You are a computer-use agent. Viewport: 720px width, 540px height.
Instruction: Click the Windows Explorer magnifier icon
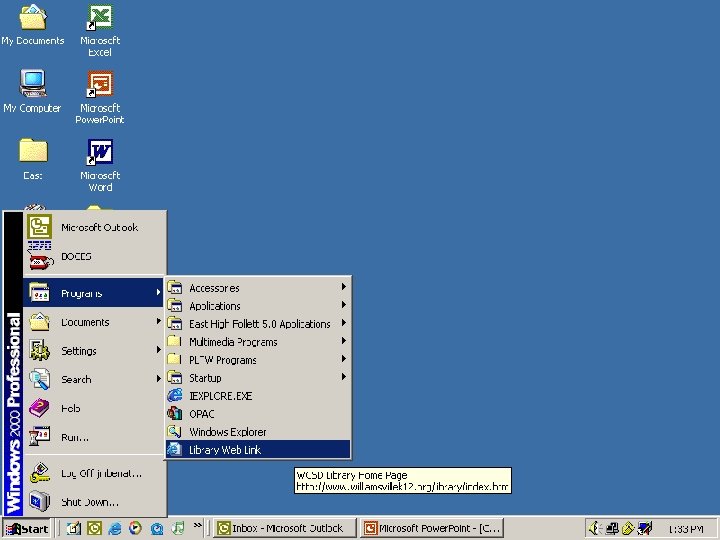[174, 431]
